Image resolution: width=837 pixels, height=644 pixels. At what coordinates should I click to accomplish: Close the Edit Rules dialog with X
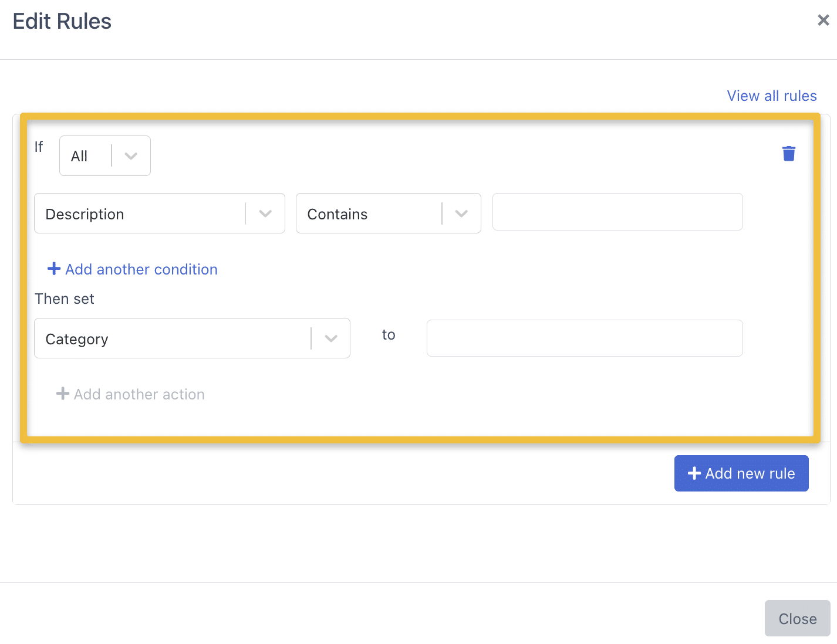823,21
